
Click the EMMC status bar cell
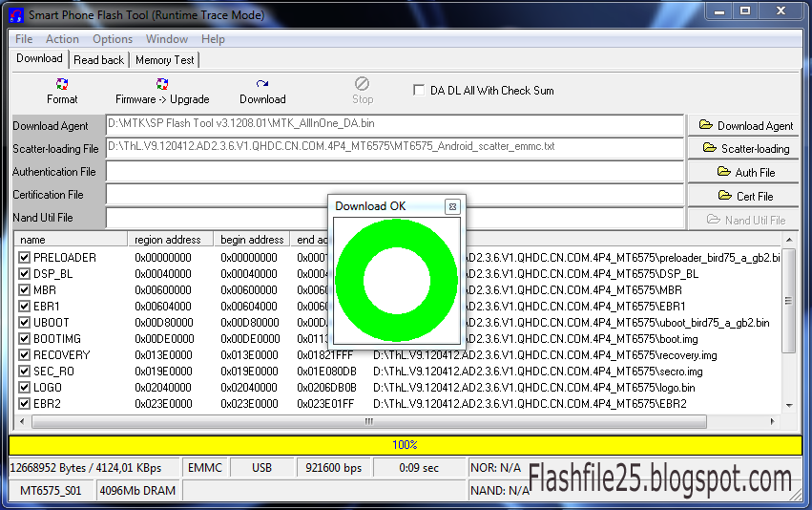coord(204,468)
